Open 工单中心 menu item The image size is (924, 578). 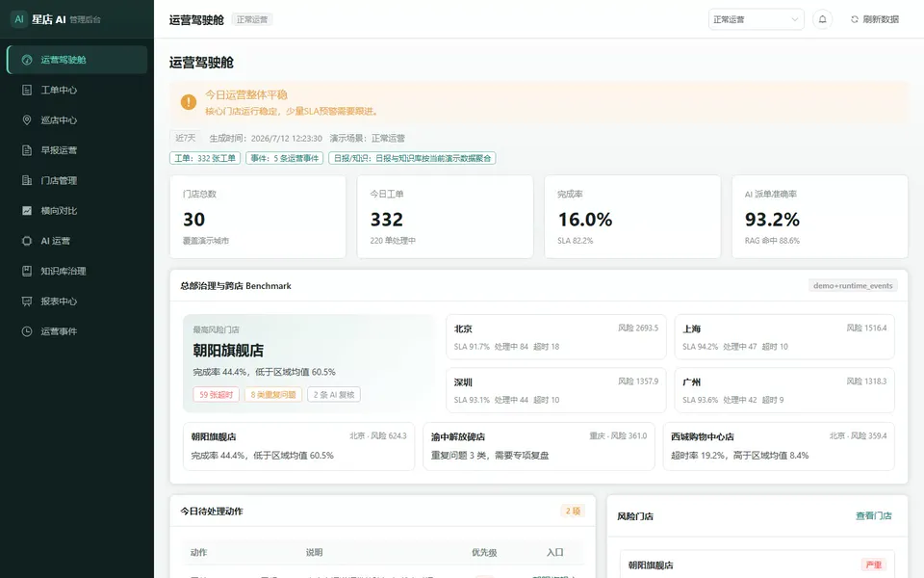tap(77, 90)
